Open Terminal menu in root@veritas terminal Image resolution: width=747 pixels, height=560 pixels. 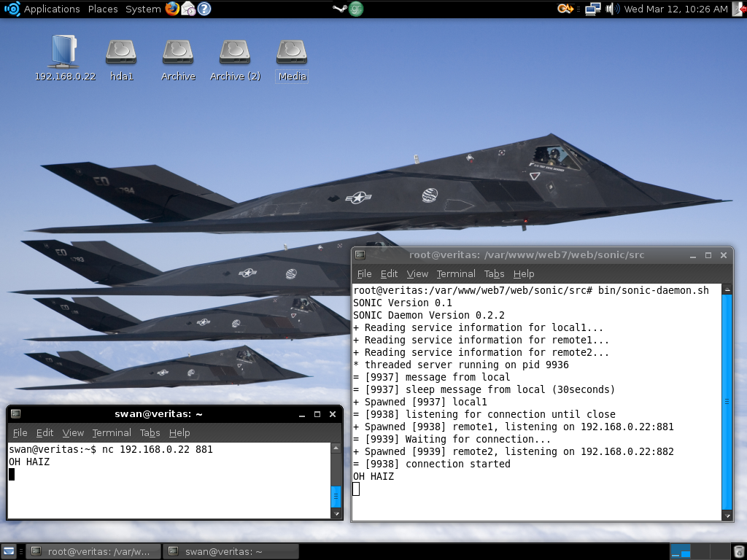tap(456, 274)
